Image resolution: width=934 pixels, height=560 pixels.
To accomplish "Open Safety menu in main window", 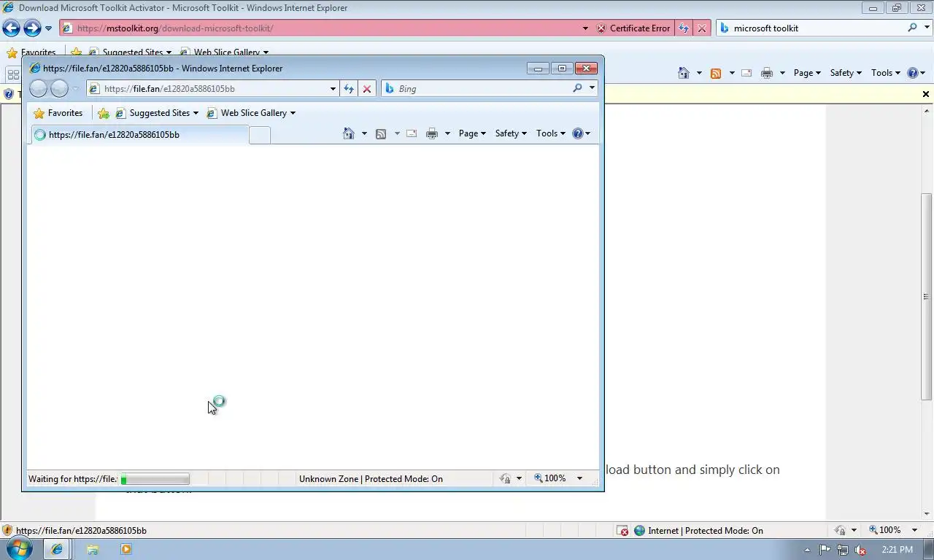I will click(x=846, y=73).
